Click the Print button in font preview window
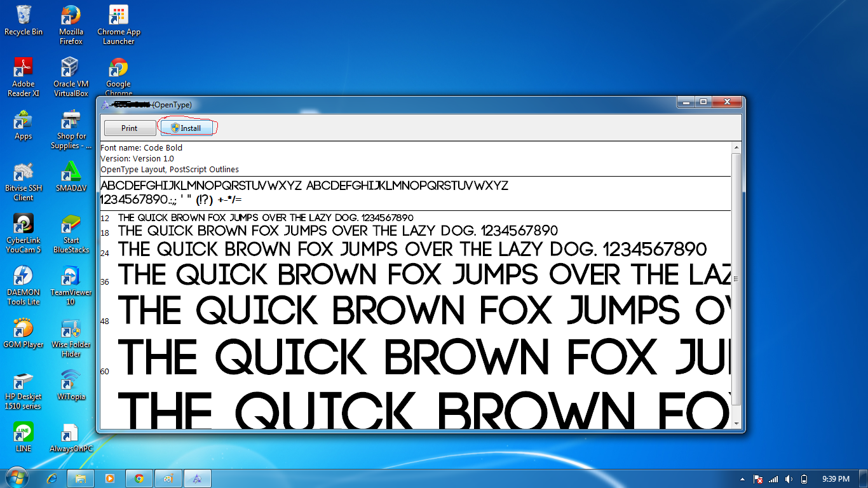 (130, 128)
